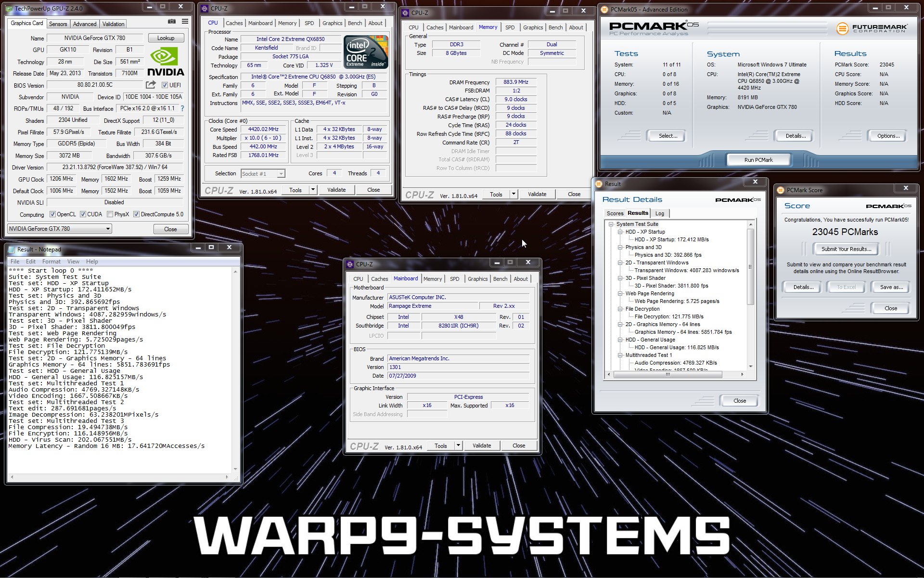This screenshot has width=924, height=578.
Task: Switch to the GPU-Z Sensors tab
Action: click(x=58, y=24)
